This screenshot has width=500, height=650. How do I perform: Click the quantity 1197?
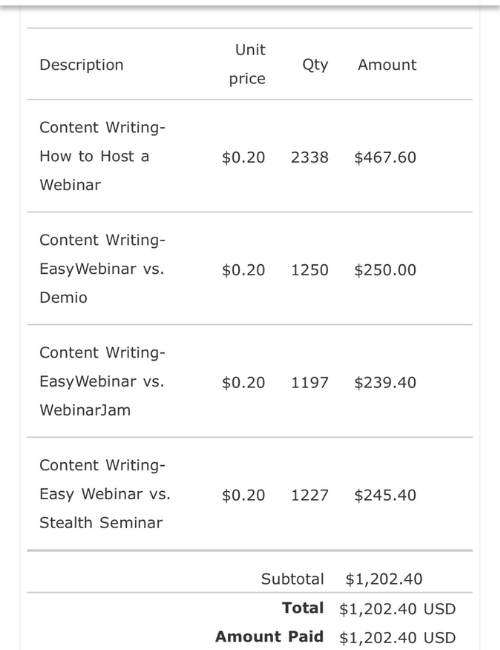click(310, 382)
